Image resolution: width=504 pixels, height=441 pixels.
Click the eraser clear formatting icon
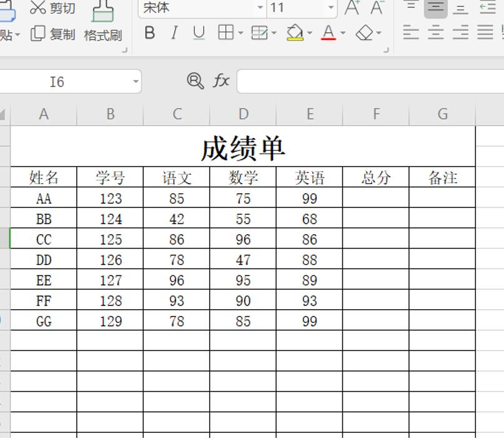(x=364, y=33)
